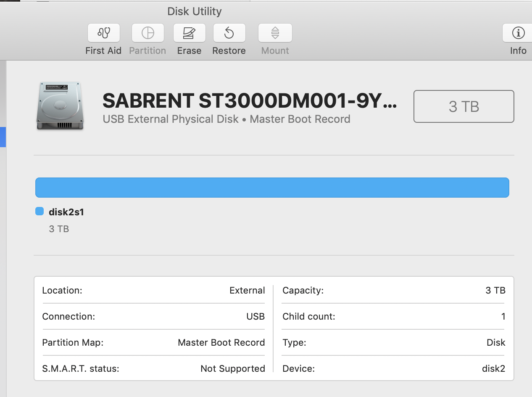Screen dimensions: 532x397
Task: Click the disk2s1 partition name
Action: [x=66, y=212]
